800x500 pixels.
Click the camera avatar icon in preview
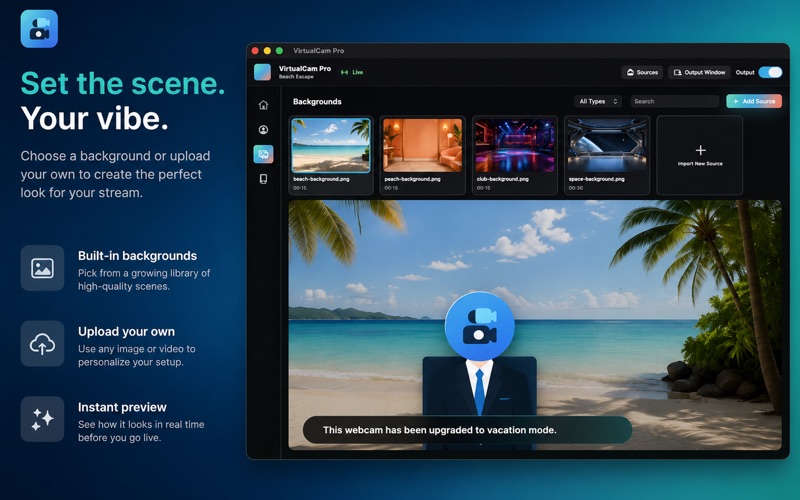coord(480,326)
